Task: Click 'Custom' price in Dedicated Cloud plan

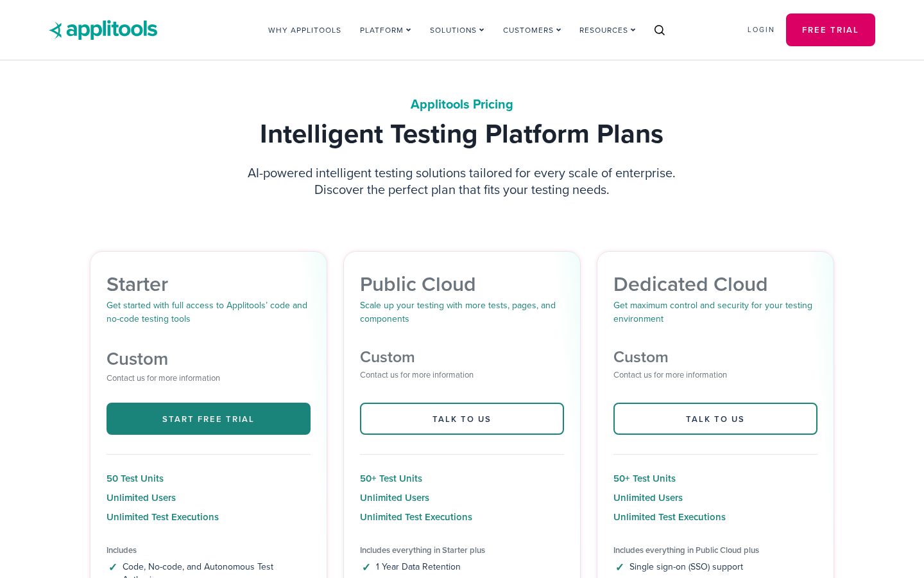Action: (640, 357)
